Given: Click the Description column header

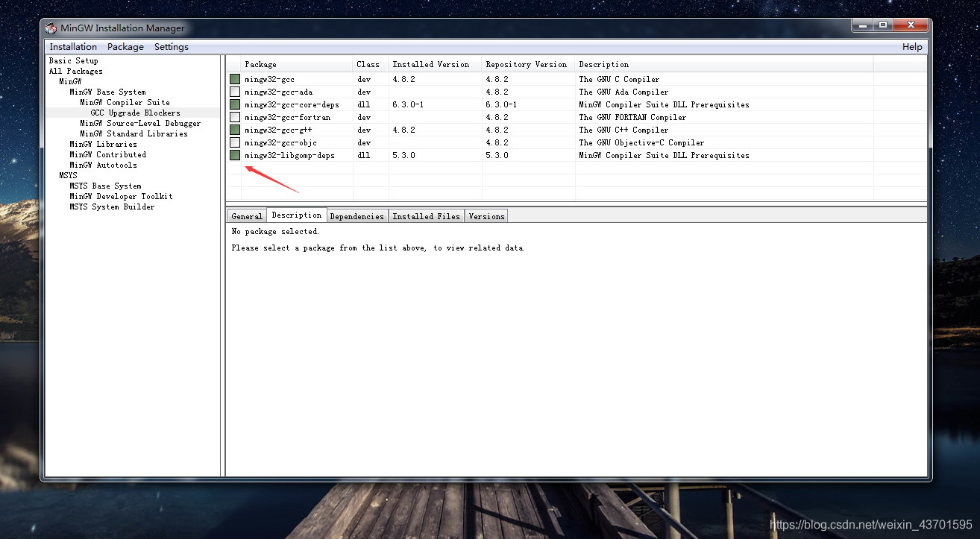Looking at the screenshot, I should (724, 65).
